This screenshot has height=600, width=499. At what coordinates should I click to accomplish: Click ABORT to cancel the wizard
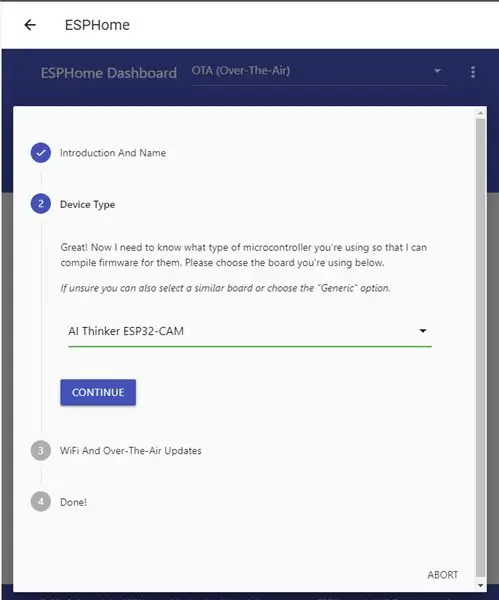tap(442, 575)
